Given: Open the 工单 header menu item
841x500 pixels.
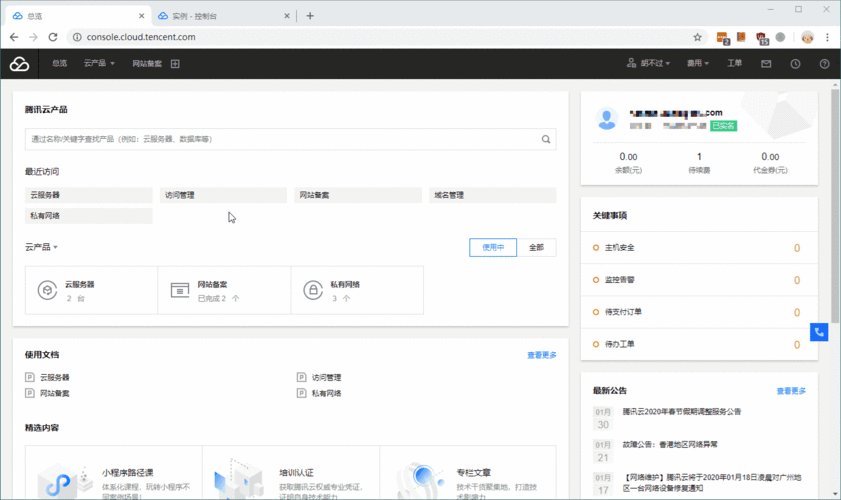Looking at the screenshot, I should [734, 63].
